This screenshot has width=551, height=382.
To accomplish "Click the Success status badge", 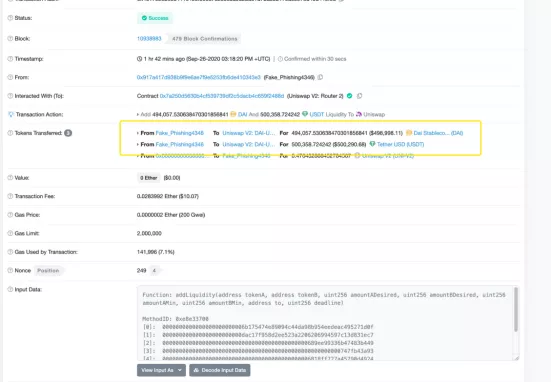I will [155, 18].
